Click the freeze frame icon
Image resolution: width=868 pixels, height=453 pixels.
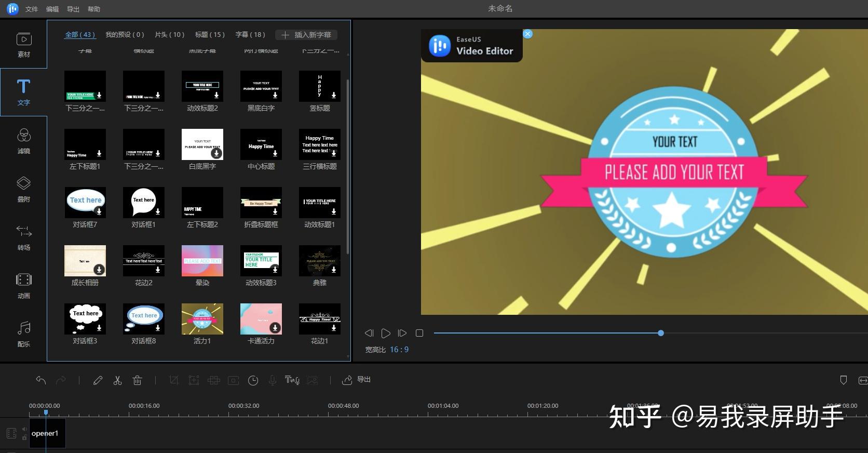[233, 380]
